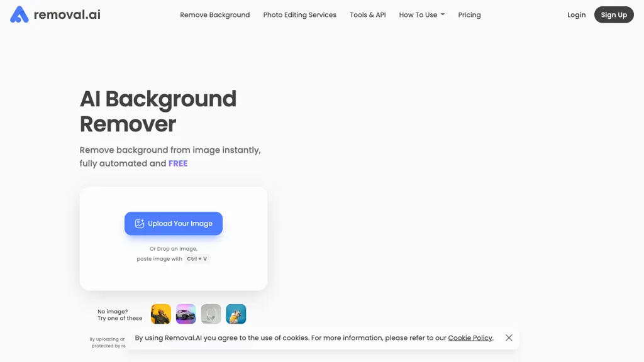Click the removal.ai brand name text
The height and width of the screenshot is (362, 644).
click(67, 14)
